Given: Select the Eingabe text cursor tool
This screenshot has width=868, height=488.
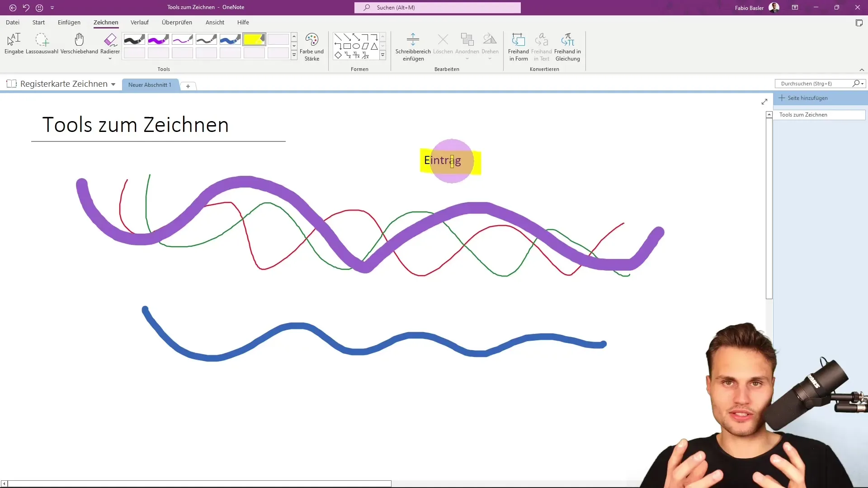Looking at the screenshot, I should pos(14,44).
